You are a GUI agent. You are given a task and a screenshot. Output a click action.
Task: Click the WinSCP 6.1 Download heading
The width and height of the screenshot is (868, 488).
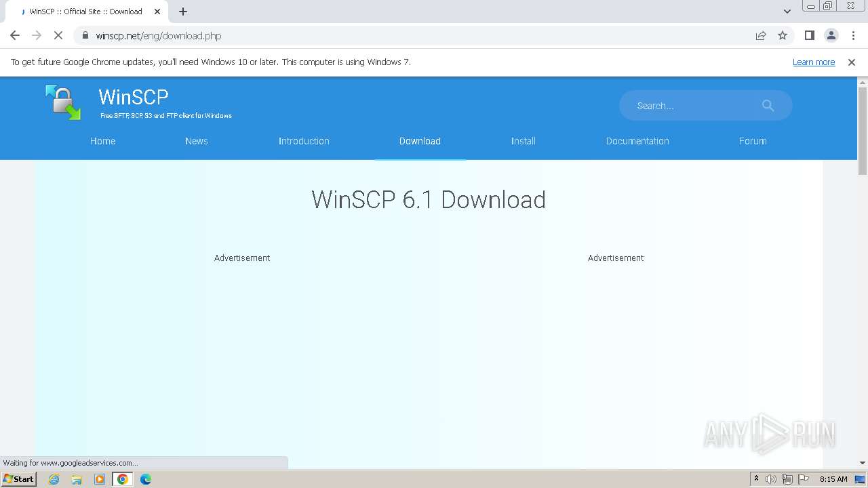tap(429, 200)
